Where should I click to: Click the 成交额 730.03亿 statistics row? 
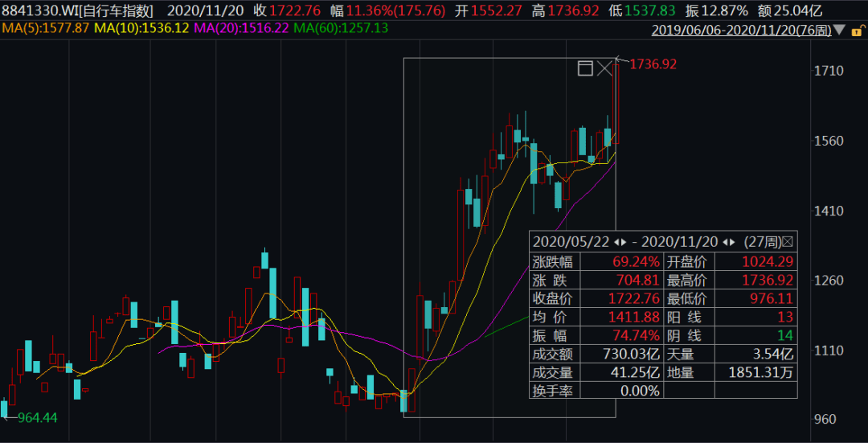[x=596, y=354]
